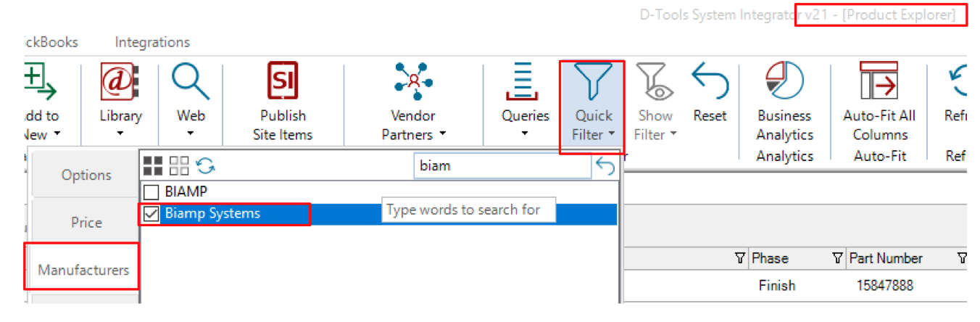This screenshot has width=980, height=322.
Task: Click the Biamp Systems list entry text
Action: click(212, 213)
